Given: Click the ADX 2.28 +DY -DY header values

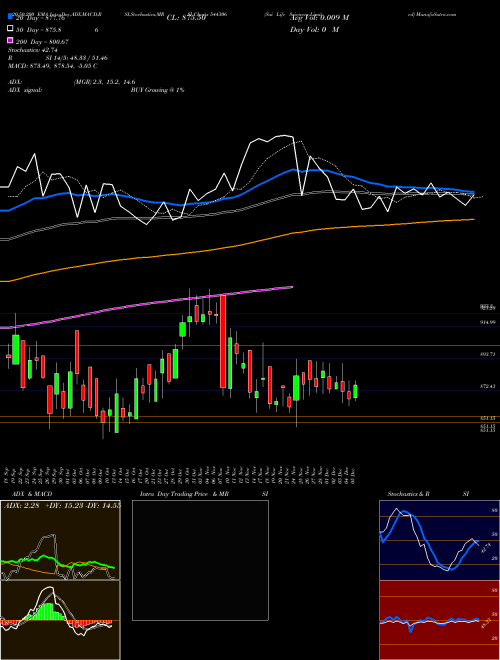Looking at the screenshot, I should [62, 506].
